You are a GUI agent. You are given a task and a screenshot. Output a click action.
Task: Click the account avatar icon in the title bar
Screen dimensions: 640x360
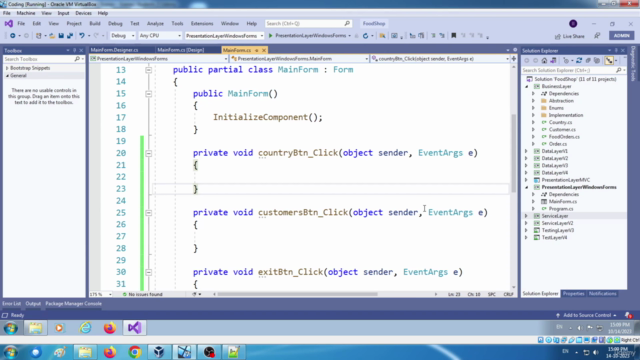tap(573, 24)
